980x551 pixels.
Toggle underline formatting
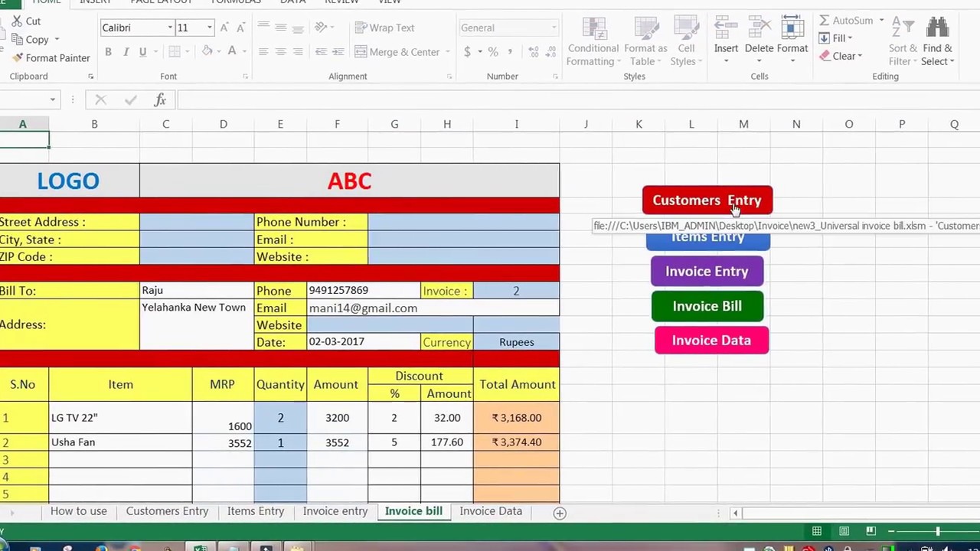pos(142,52)
